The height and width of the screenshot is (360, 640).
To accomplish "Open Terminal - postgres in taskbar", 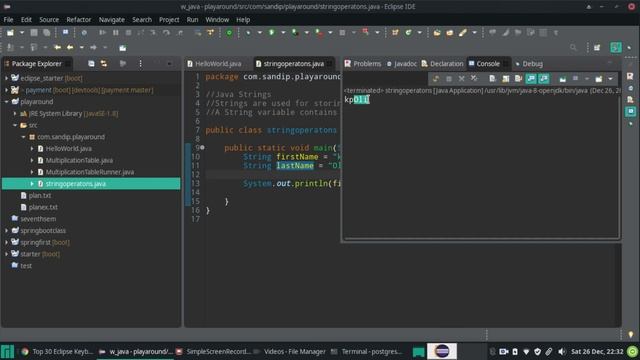I will tap(367, 351).
